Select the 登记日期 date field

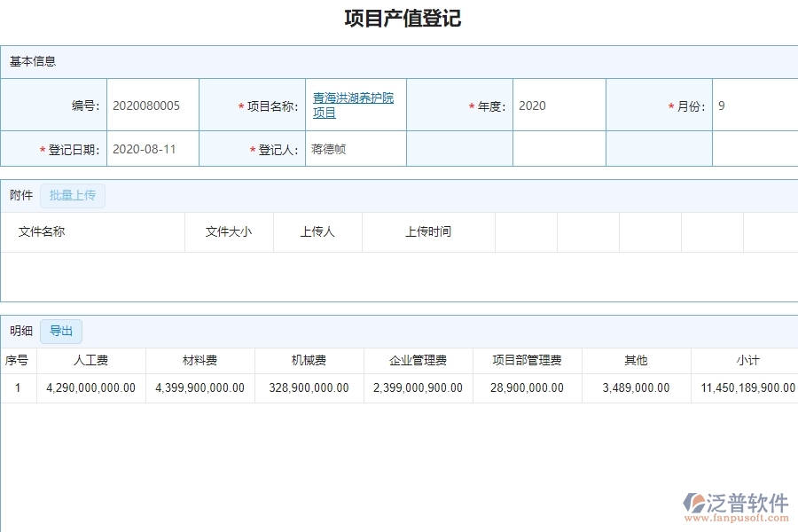tap(151, 149)
